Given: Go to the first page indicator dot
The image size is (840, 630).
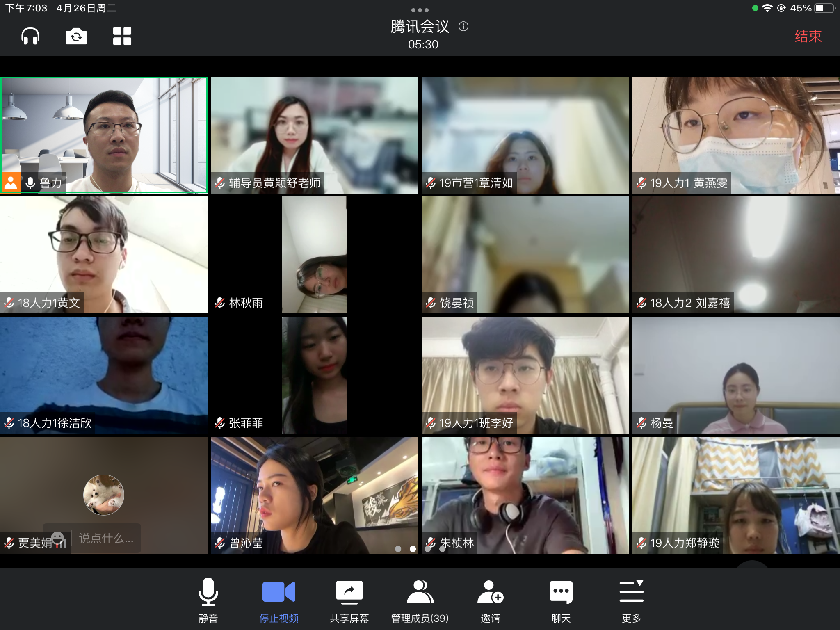Looking at the screenshot, I should pyautogui.click(x=398, y=549).
